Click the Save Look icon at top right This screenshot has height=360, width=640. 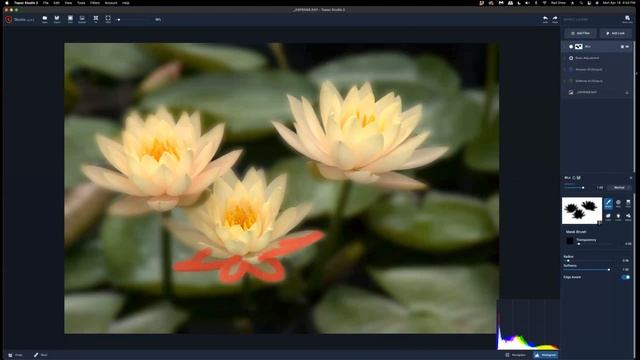coord(627,19)
